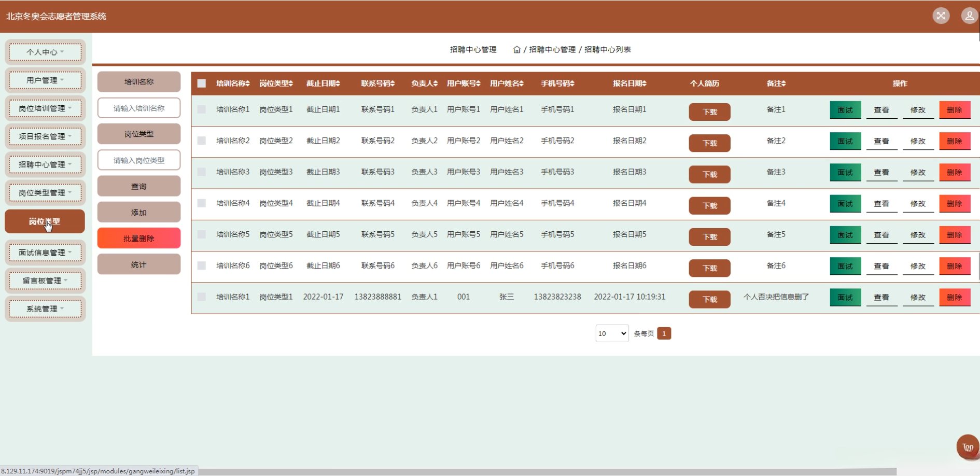Image resolution: width=980 pixels, height=476 pixels.
Task: Click the fullscreen toggle icon in header
Action: tap(941, 16)
